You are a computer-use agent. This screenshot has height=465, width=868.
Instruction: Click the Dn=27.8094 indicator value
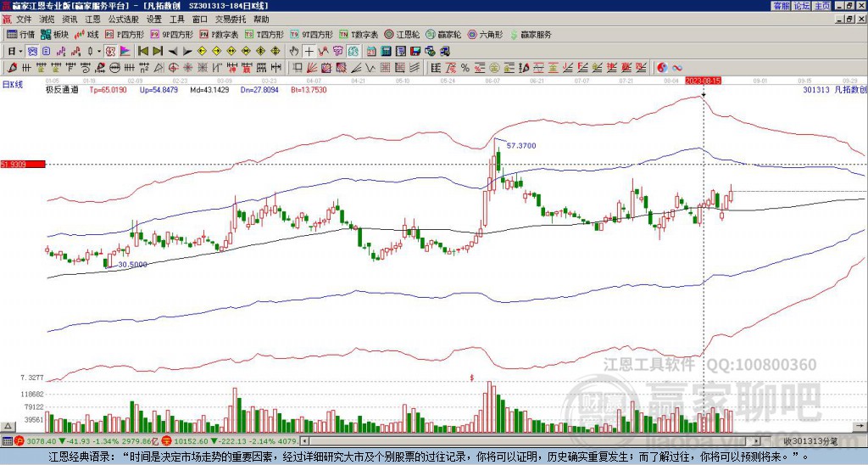[259, 89]
